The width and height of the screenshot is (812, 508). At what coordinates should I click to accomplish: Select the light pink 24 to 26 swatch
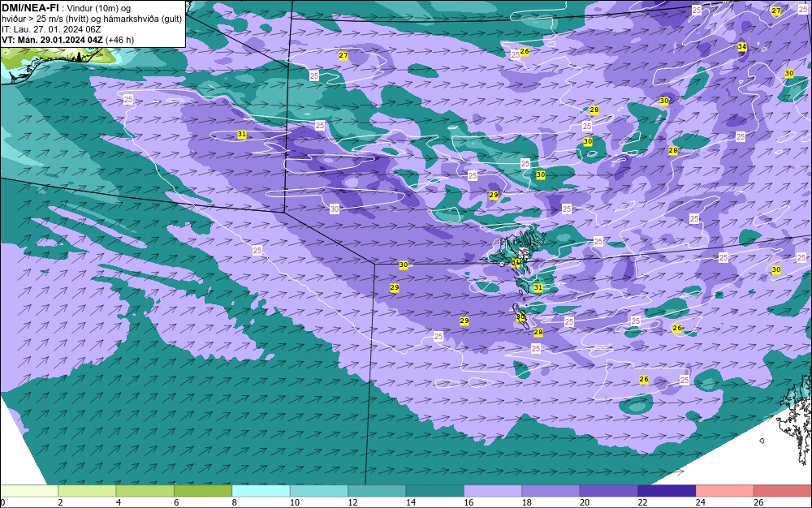point(725,491)
